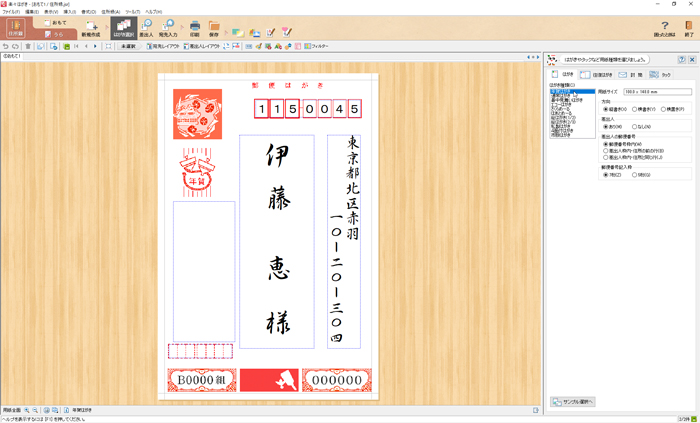
Task: Click the 保存 save folder icon
Action: click(214, 27)
